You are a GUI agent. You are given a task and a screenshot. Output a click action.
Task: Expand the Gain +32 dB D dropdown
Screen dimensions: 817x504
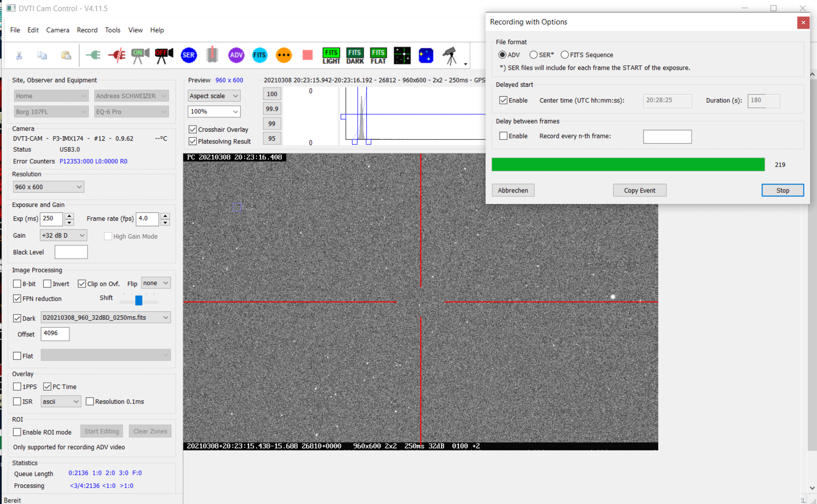coord(63,235)
